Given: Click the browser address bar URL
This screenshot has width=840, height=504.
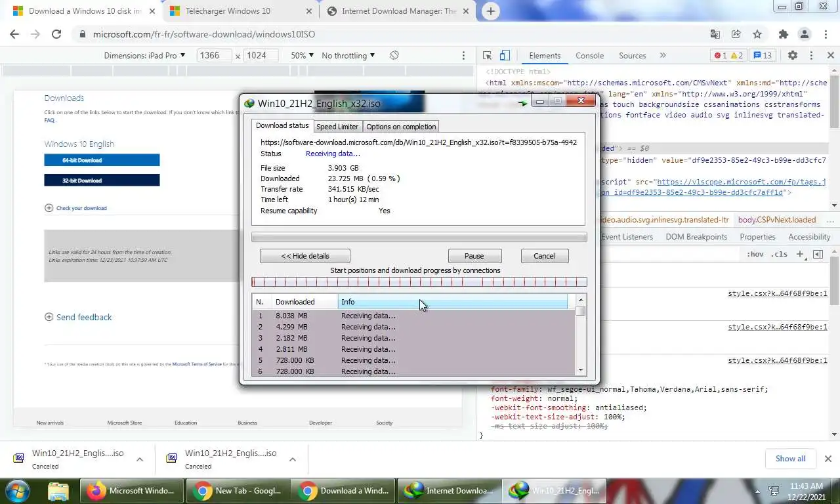Looking at the screenshot, I should click(x=203, y=34).
